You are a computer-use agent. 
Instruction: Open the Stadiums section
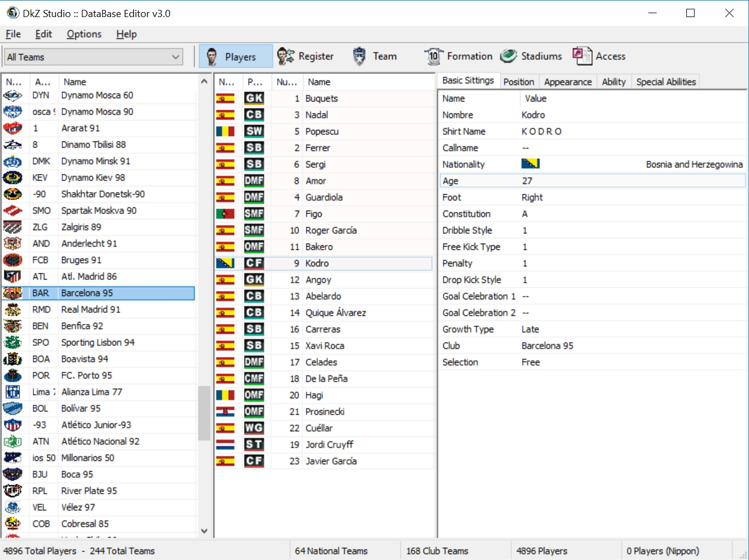point(531,56)
